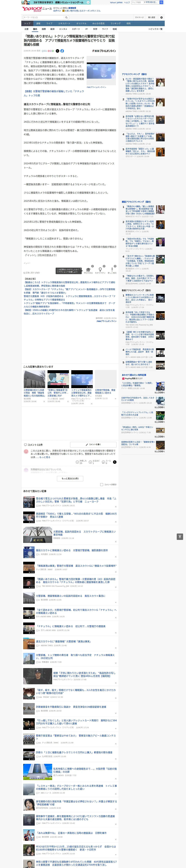Click the ログイン link
This screenshot has width=186, height=868.
point(57,11)
